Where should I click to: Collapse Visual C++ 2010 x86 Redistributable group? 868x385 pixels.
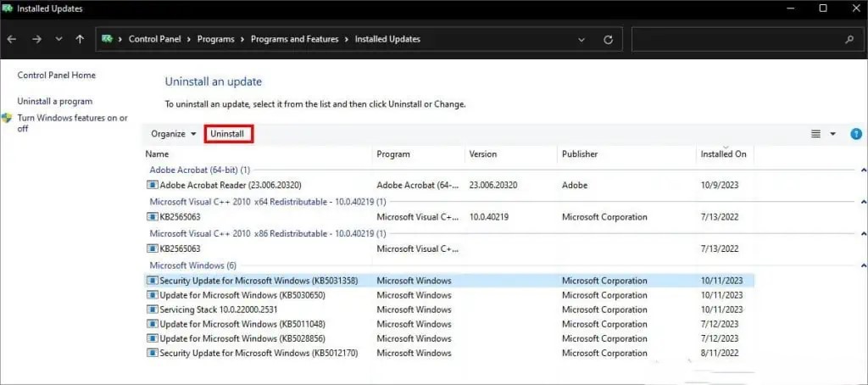click(864, 234)
